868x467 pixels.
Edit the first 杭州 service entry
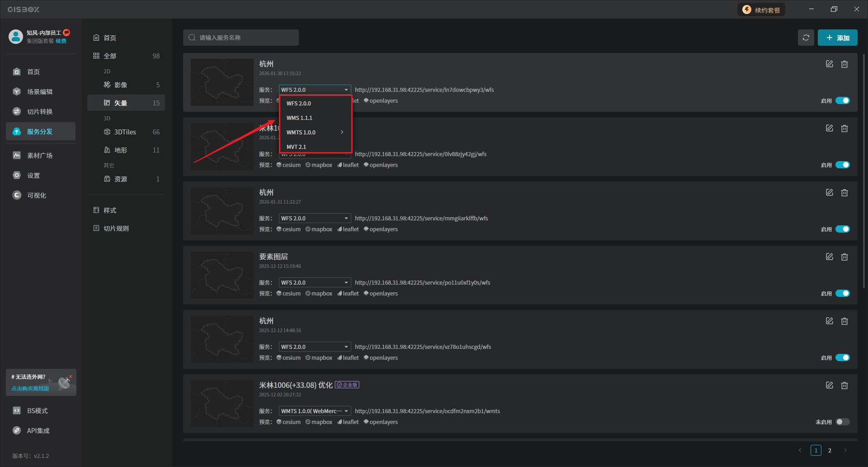pyautogui.click(x=829, y=64)
